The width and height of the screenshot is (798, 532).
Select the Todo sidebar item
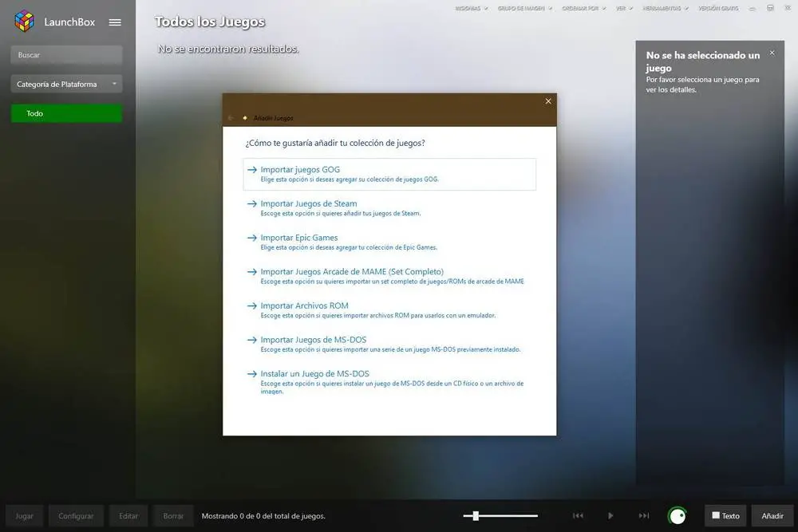click(x=66, y=113)
